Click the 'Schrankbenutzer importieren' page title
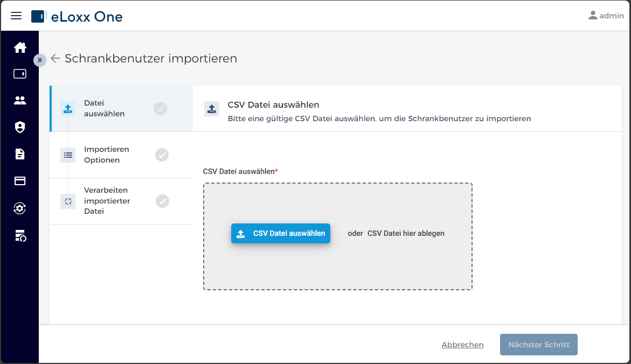 click(151, 58)
